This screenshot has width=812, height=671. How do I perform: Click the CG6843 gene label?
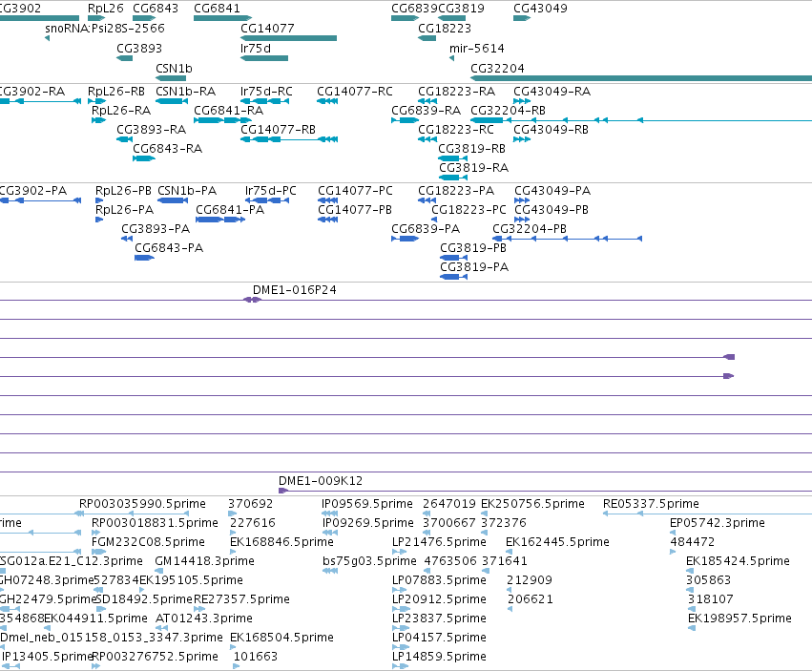tap(156, 9)
